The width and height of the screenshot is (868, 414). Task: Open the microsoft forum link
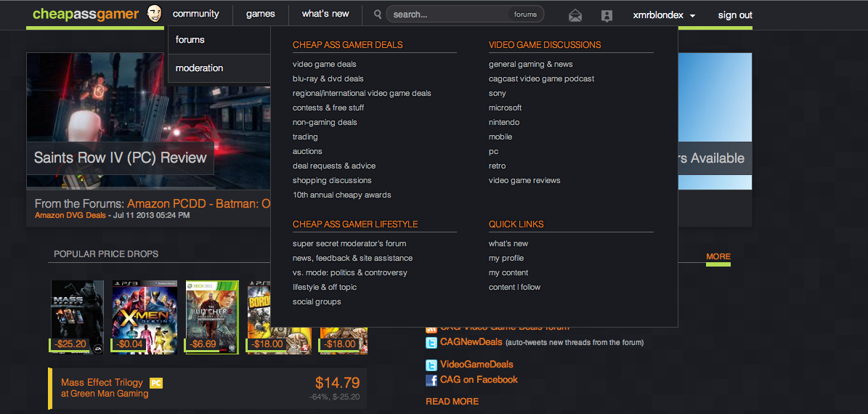coord(505,107)
